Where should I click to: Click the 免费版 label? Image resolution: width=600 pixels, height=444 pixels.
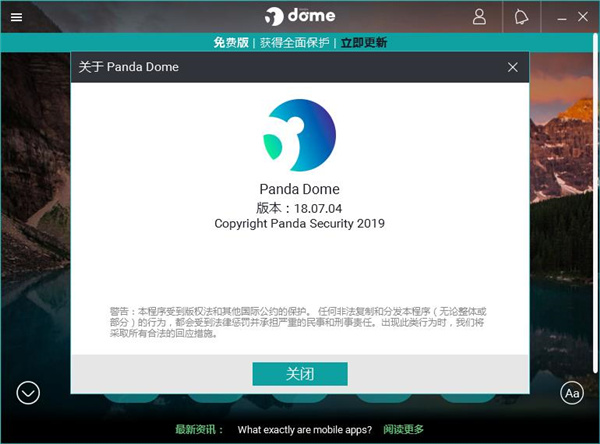pos(231,42)
